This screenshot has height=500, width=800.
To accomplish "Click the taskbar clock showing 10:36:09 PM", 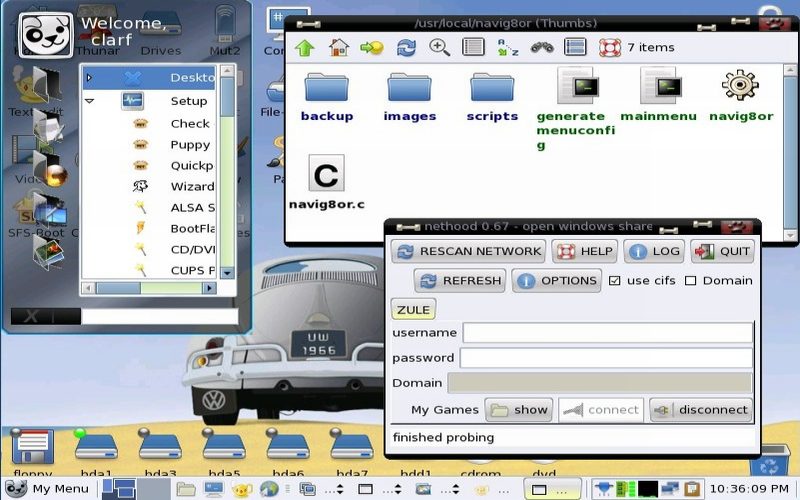I will point(749,489).
